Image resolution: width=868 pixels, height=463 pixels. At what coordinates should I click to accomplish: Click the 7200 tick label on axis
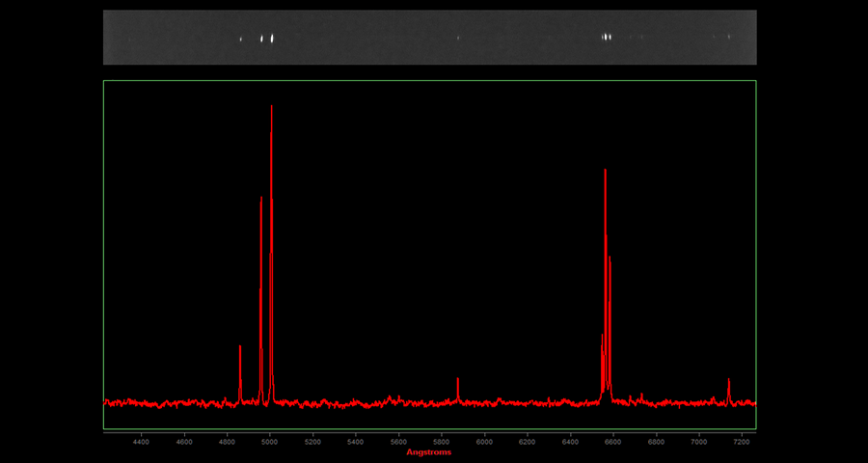742,442
